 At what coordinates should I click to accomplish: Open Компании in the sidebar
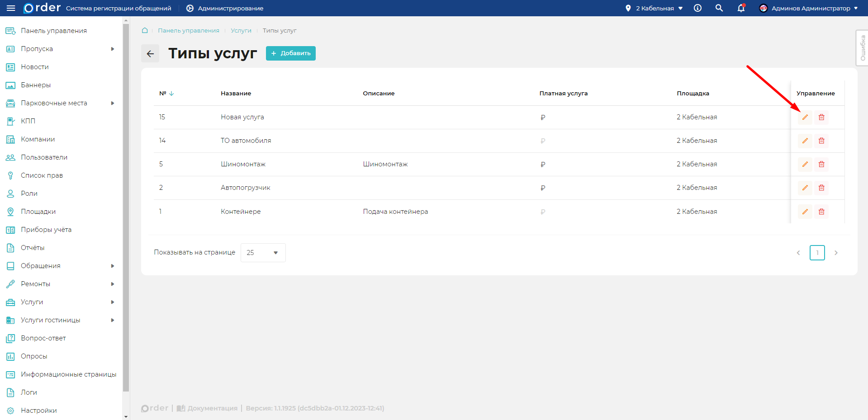tap(38, 139)
